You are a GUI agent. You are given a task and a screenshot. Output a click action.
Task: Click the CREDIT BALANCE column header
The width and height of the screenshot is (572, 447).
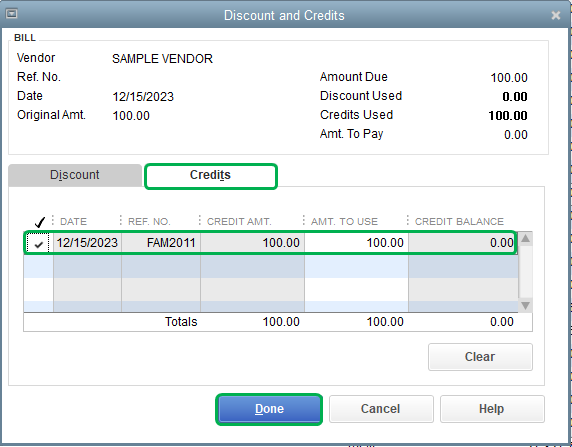click(x=459, y=221)
